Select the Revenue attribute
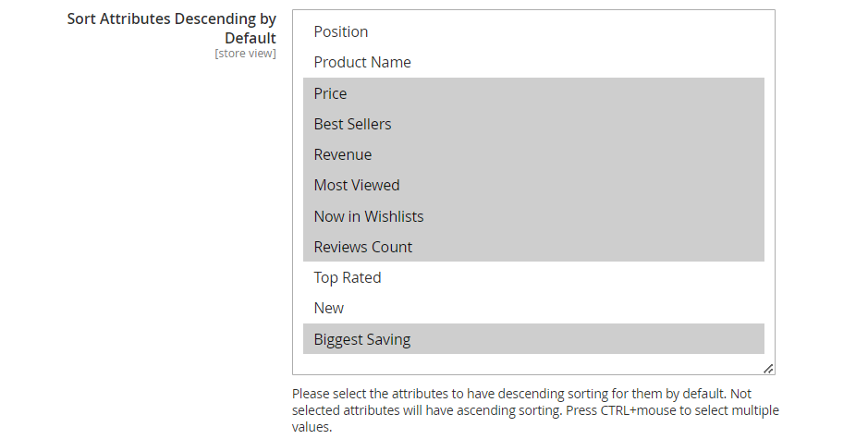This screenshot has width=868, height=439. 533,154
